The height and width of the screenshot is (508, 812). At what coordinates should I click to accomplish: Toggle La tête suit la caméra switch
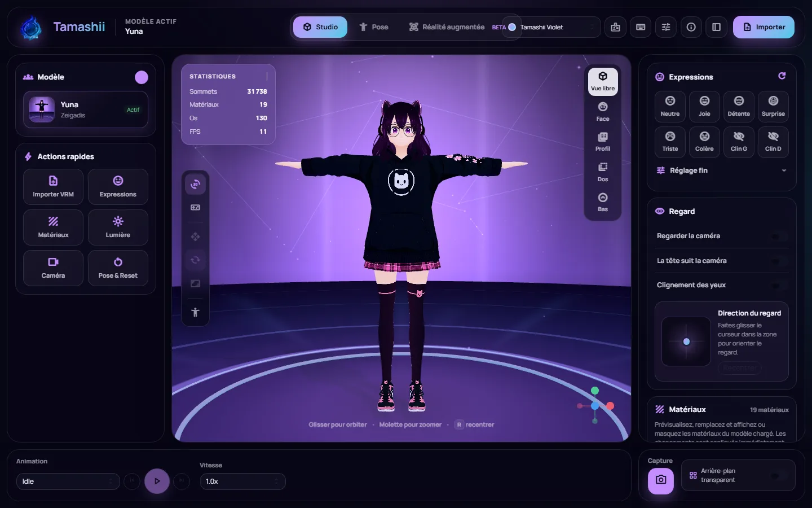[x=780, y=261]
